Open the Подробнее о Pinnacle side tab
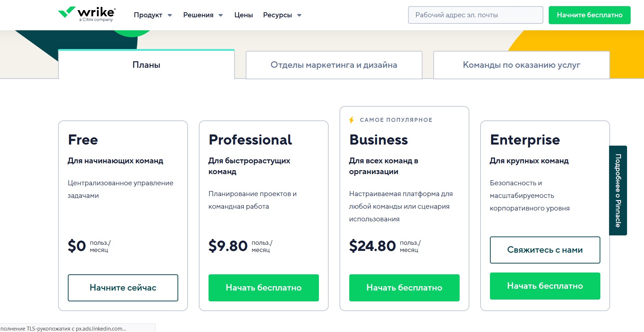 (x=618, y=190)
